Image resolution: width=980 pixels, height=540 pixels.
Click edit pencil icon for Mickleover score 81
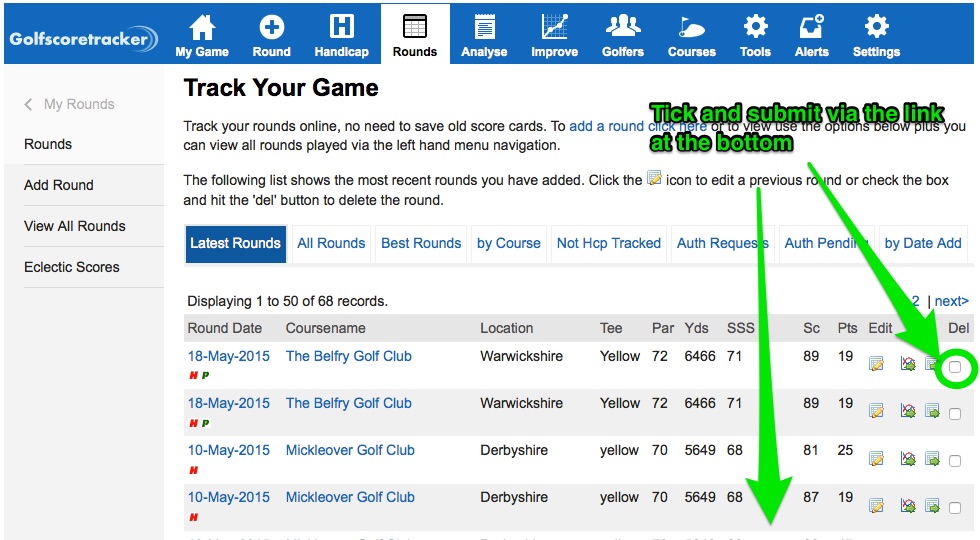pyautogui.click(x=877, y=459)
